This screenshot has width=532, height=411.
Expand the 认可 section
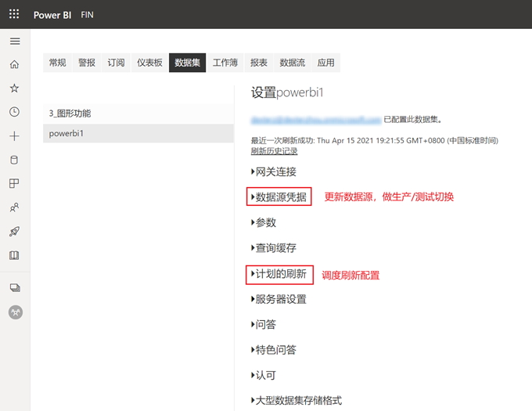point(264,375)
